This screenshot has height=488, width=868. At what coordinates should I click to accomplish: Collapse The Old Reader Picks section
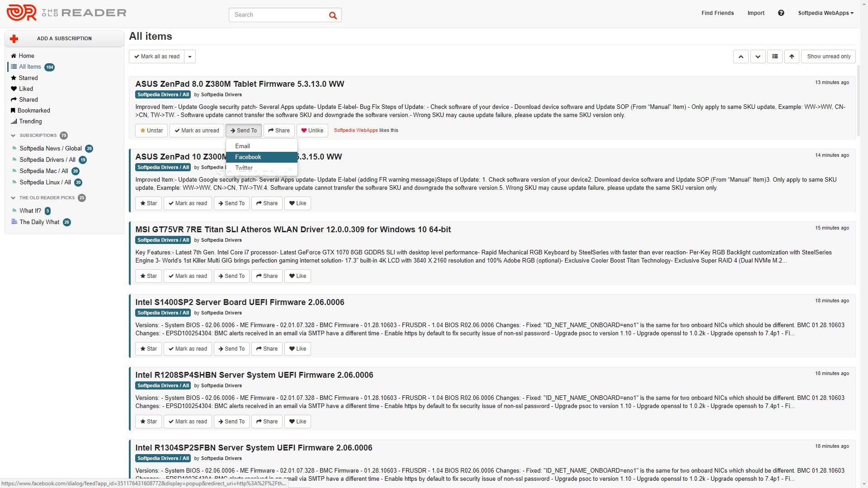[x=13, y=198]
